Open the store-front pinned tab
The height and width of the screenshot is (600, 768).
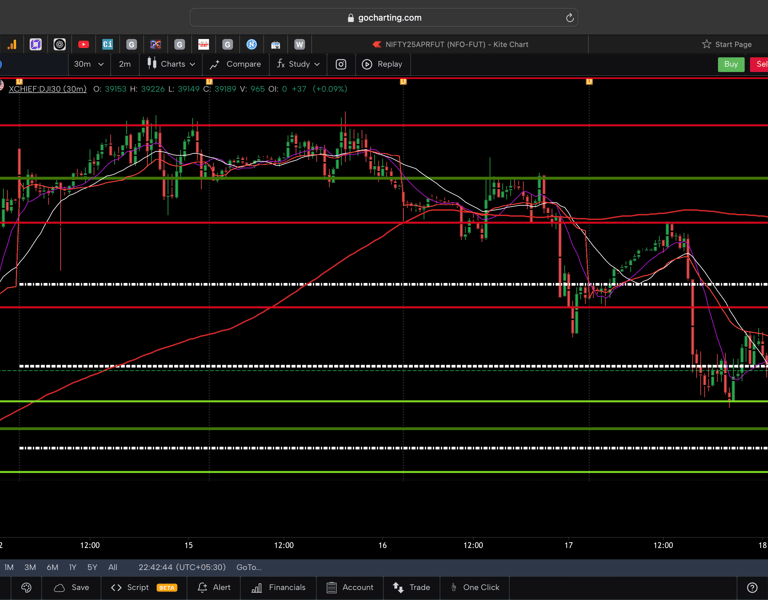pos(275,45)
